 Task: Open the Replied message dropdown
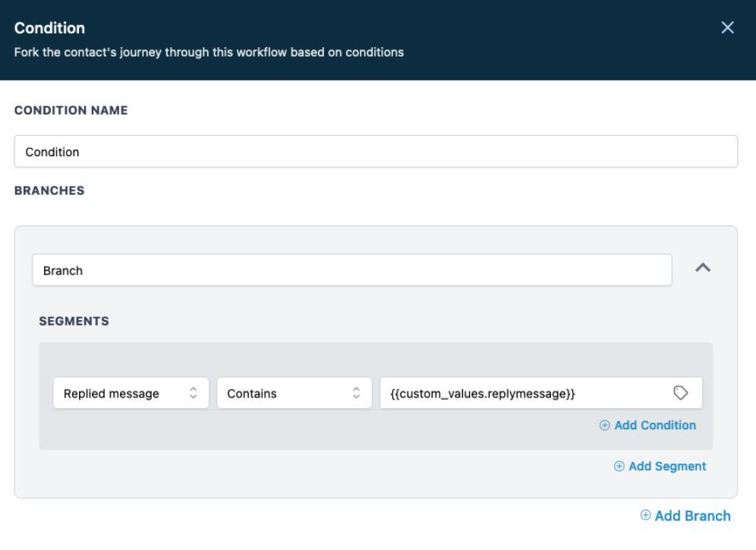[131, 393]
